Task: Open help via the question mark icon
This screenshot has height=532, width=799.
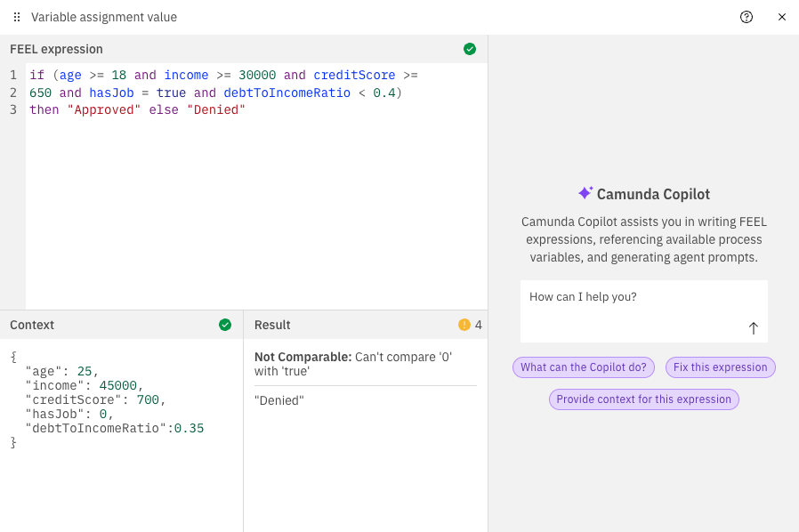Action: click(x=746, y=17)
